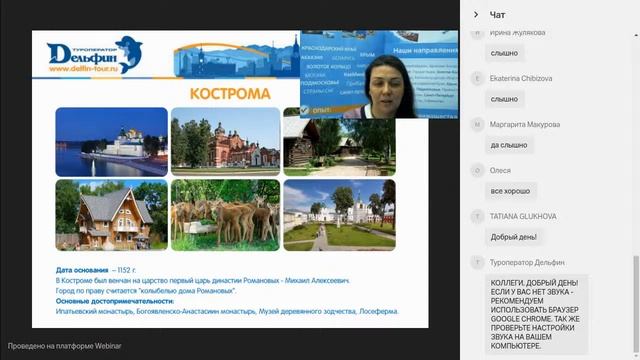Click Олеся's avatar icon in chat
This screenshot has width=640, height=360.
pyautogui.click(x=477, y=170)
